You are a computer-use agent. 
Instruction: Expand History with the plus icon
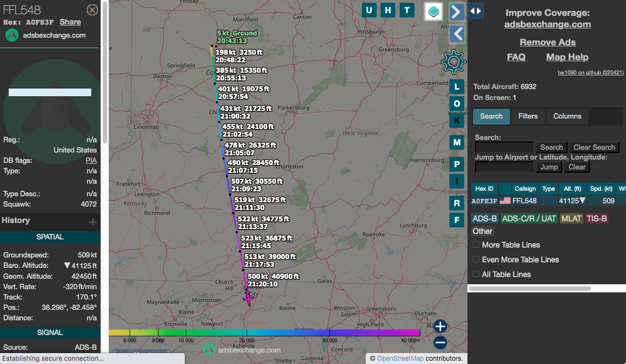pyautogui.click(x=92, y=221)
